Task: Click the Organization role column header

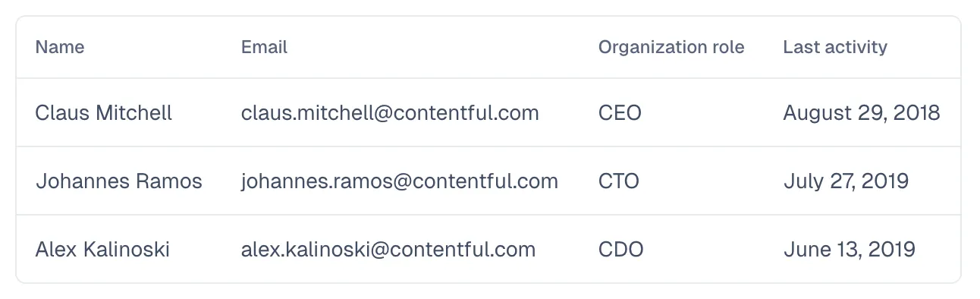Action: pos(671,47)
